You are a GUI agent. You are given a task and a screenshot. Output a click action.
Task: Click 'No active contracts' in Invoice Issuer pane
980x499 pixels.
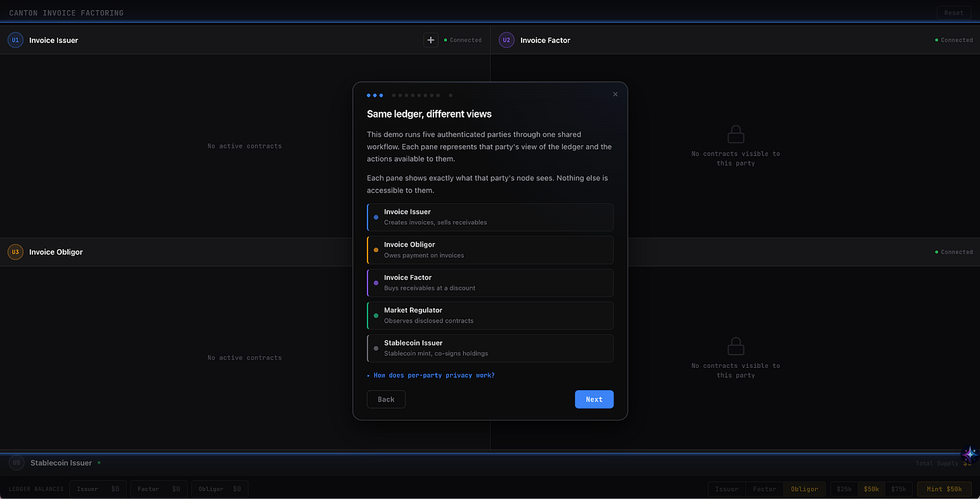coord(244,146)
